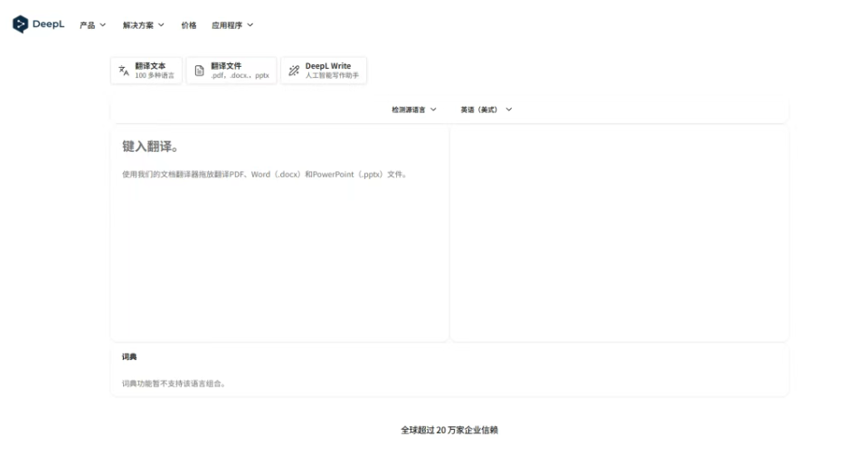Expand the 解决方案 dropdown chevron
Image resolution: width=868 pixels, height=456 pixels.
tap(161, 25)
